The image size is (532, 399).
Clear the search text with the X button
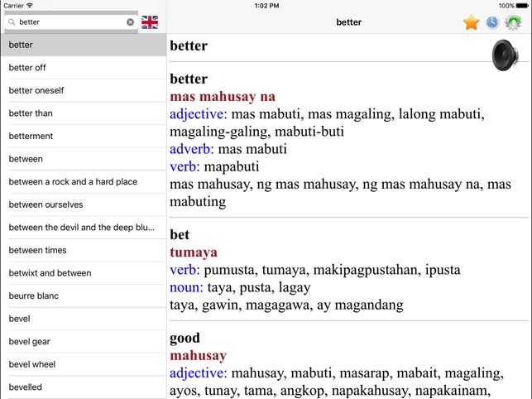click(130, 22)
